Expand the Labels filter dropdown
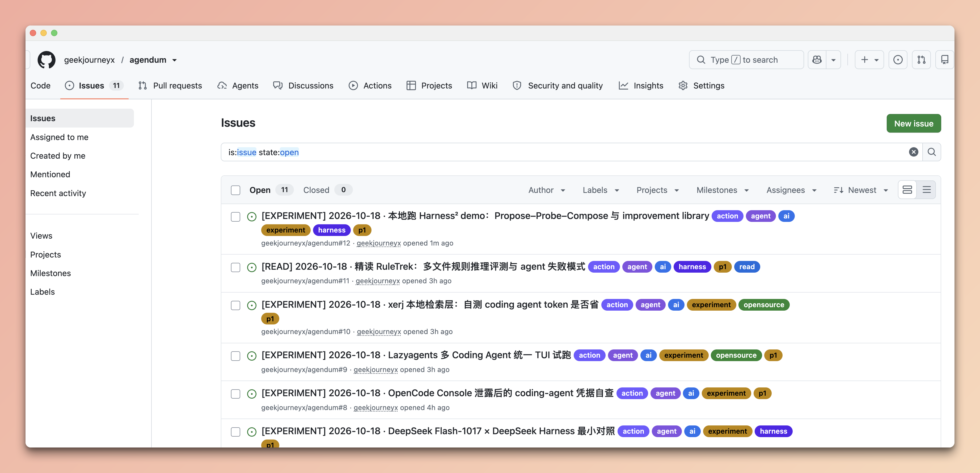This screenshot has width=980, height=473. (601, 190)
